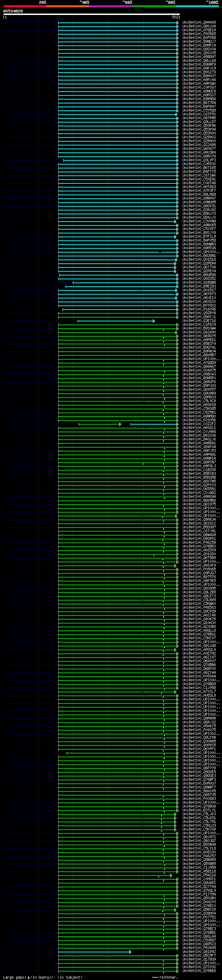Image resolution: width=222 pixels, height=980 pixels.
Task: Select the UniRef100_Q3E716 label
Action: [x=199, y=321]
